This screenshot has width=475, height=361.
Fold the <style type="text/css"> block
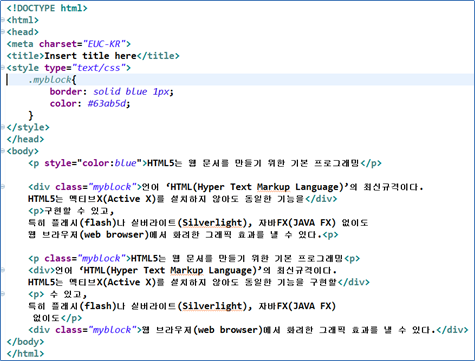click(3, 68)
